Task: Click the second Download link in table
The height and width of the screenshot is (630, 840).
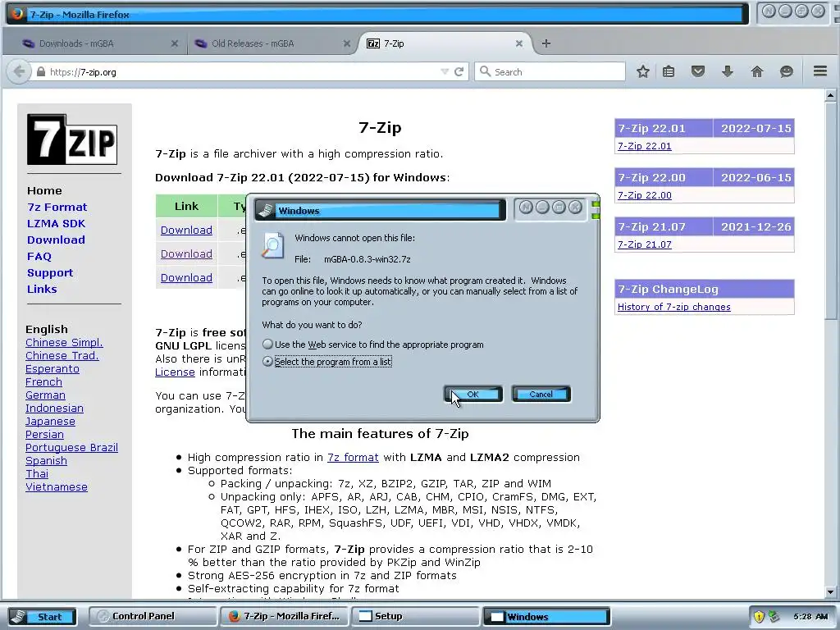Action: [x=186, y=254]
